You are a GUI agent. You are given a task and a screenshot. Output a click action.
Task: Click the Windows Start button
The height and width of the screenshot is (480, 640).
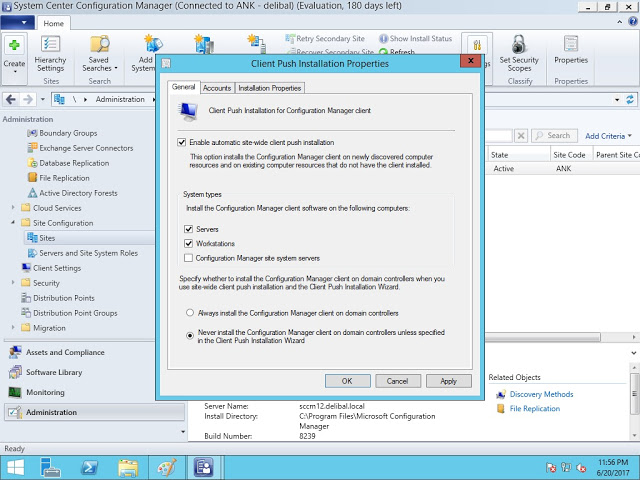[x=18, y=467]
